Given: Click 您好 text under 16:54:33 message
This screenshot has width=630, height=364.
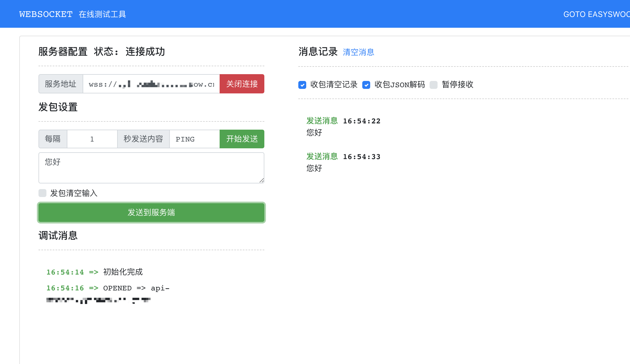Looking at the screenshot, I should pyautogui.click(x=314, y=168).
